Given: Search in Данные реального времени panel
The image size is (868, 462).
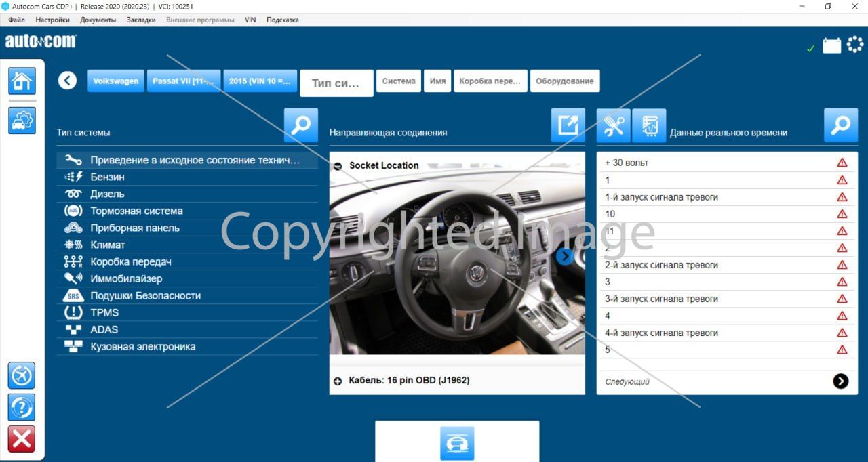Looking at the screenshot, I should point(841,125).
